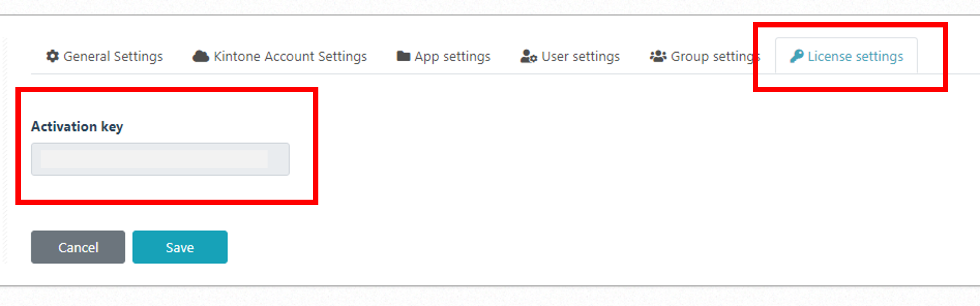Click the folder icon next to App settings

403,56
